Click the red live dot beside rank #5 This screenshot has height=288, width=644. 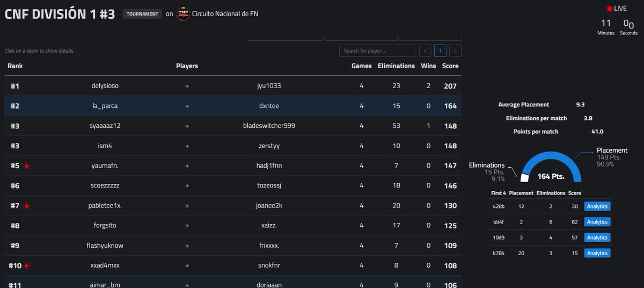[26, 166]
